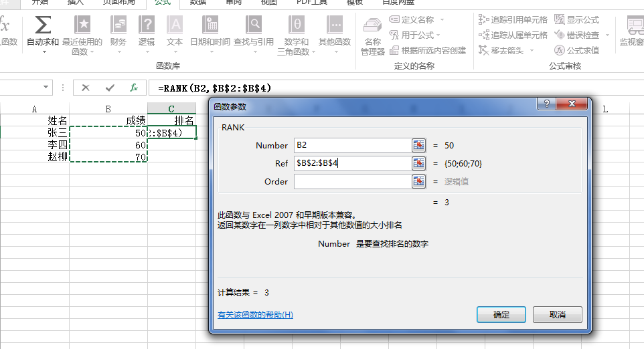Cancel formula entry with the X icon
This screenshot has height=349, width=644.
click(86, 88)
